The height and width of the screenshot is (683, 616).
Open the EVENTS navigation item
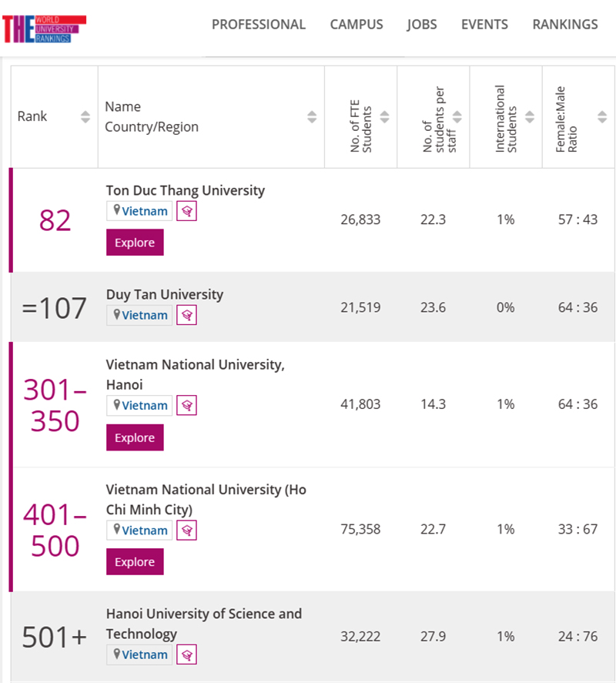click(484, 25)
